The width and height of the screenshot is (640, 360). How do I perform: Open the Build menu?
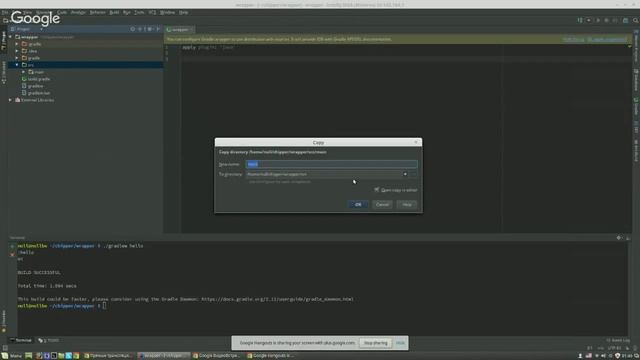114,12
